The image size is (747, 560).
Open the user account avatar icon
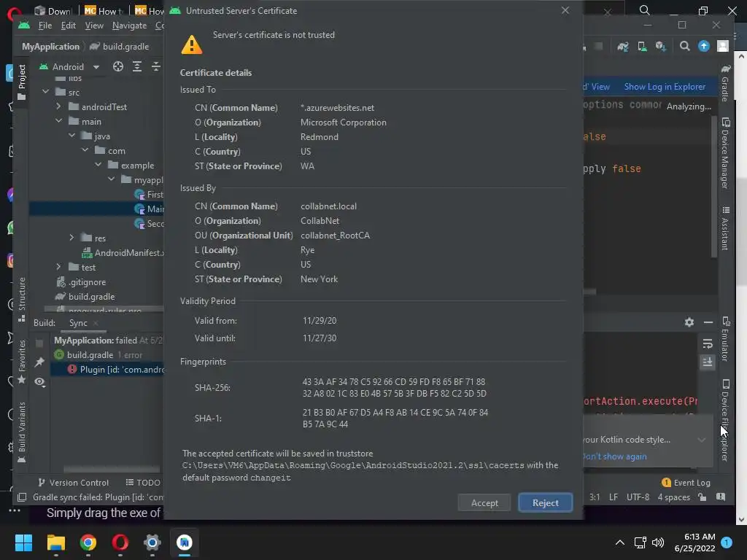click(x=723, y=46)
